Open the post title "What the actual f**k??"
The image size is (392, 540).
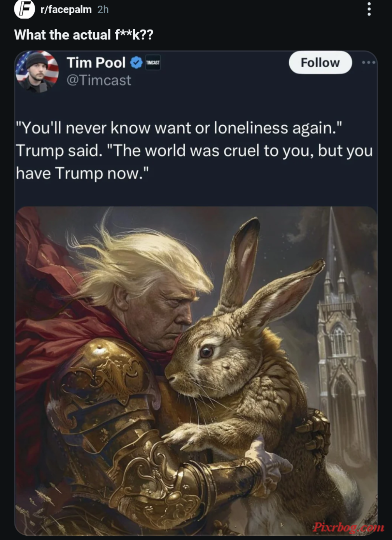click(x=84, y=35)
